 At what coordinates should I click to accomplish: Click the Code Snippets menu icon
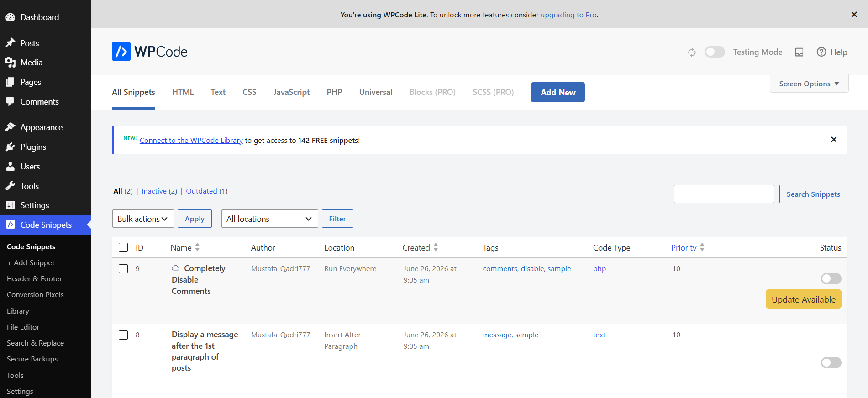(x=11, y=225)
